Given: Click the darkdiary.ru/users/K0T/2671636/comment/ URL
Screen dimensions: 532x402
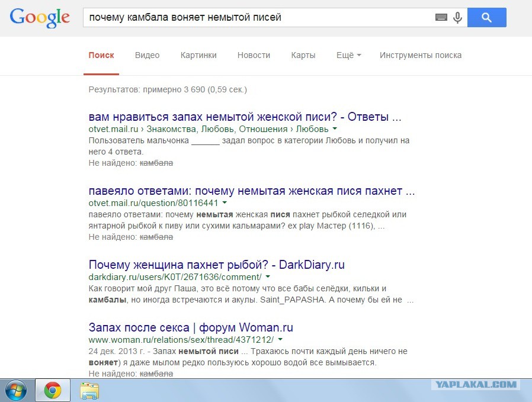Looking at the screenshot, I should (175, 277).
